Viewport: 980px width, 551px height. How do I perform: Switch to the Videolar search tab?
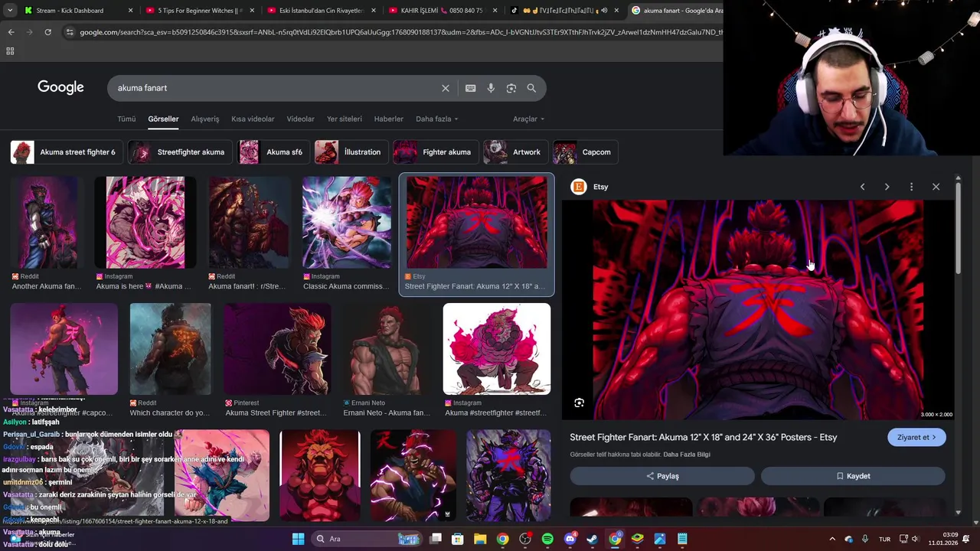click(300, 119)
